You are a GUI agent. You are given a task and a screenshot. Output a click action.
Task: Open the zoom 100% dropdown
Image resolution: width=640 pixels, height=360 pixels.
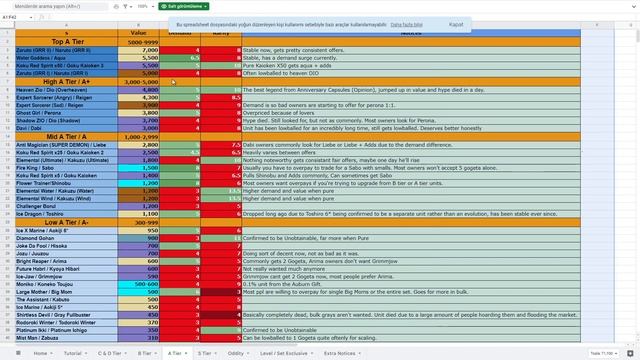pyautogui.click(x=145, y=7)
